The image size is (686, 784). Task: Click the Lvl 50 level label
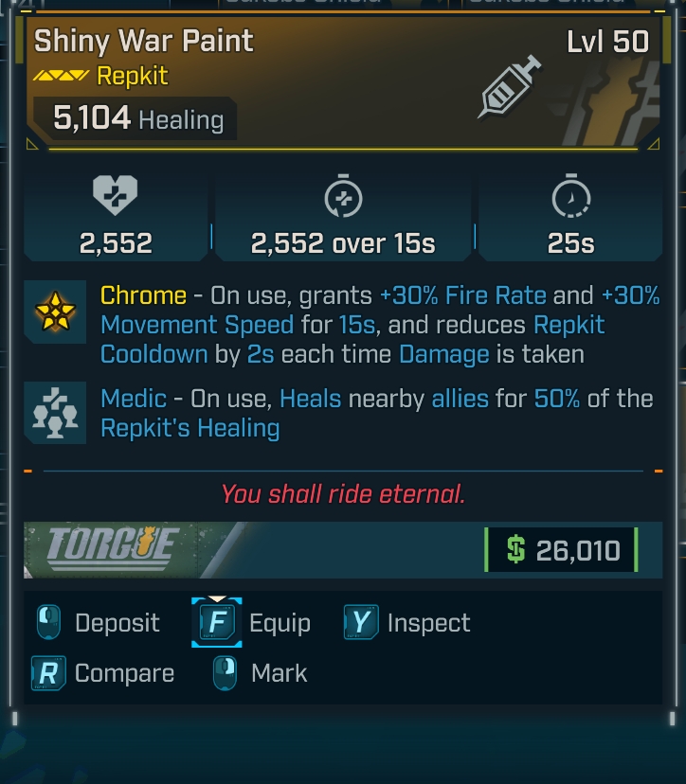click(607, 42)
